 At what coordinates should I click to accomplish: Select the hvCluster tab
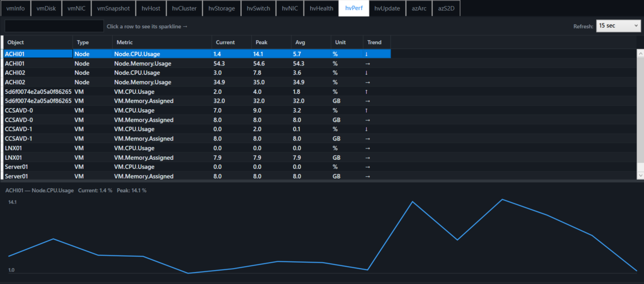coord(184,8)
